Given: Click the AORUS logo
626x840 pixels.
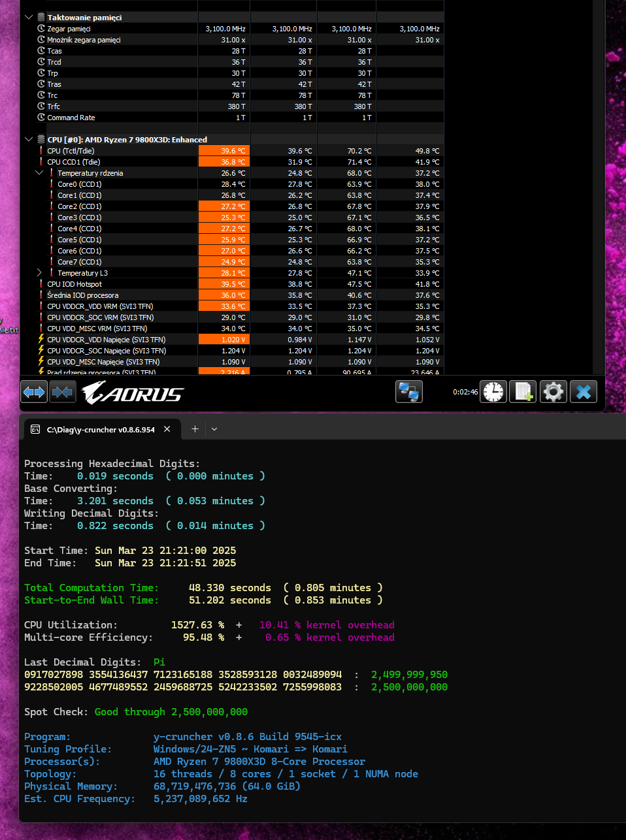Looking at the screenshot, I should [133, 393].
